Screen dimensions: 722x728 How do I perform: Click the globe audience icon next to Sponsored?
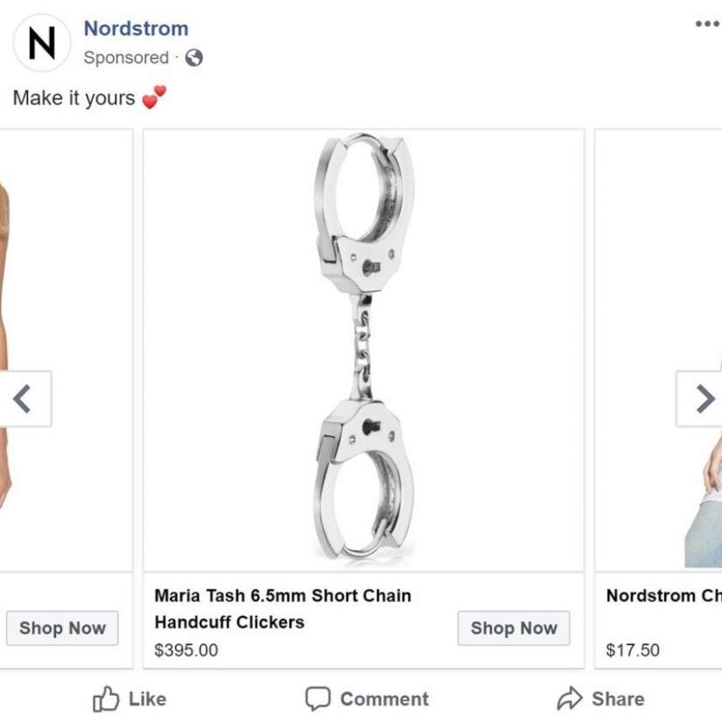194,59
